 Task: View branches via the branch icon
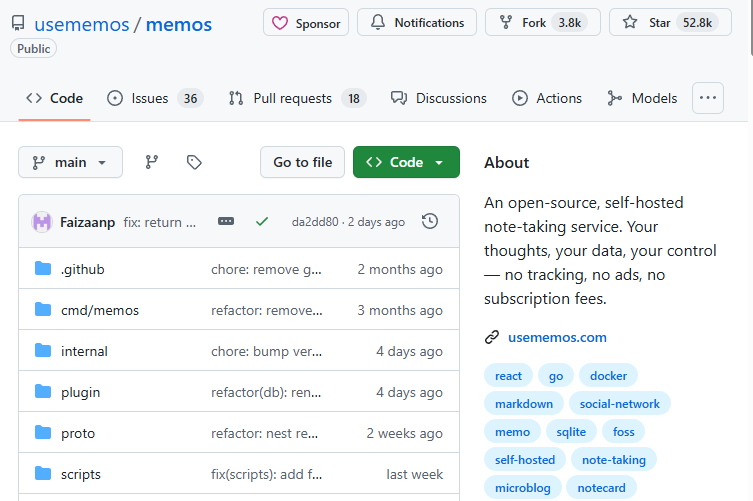(152, 162)
